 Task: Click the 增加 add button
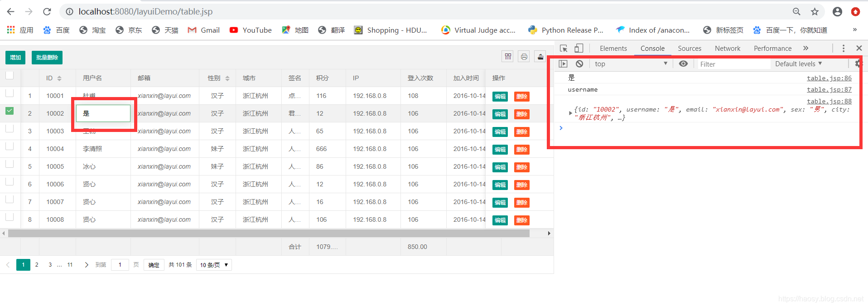click(x=16, y=58)
